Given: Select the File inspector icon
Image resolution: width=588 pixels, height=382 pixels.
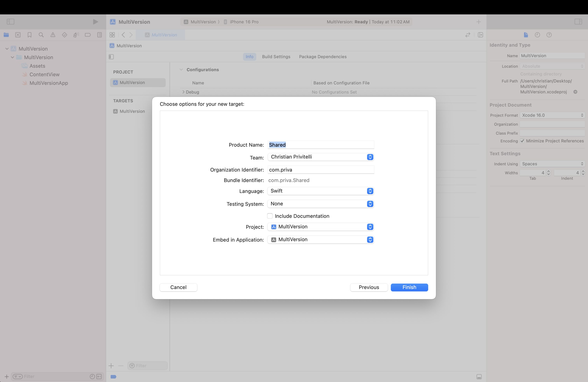Looking at the screenshot, I should (526, 35).
